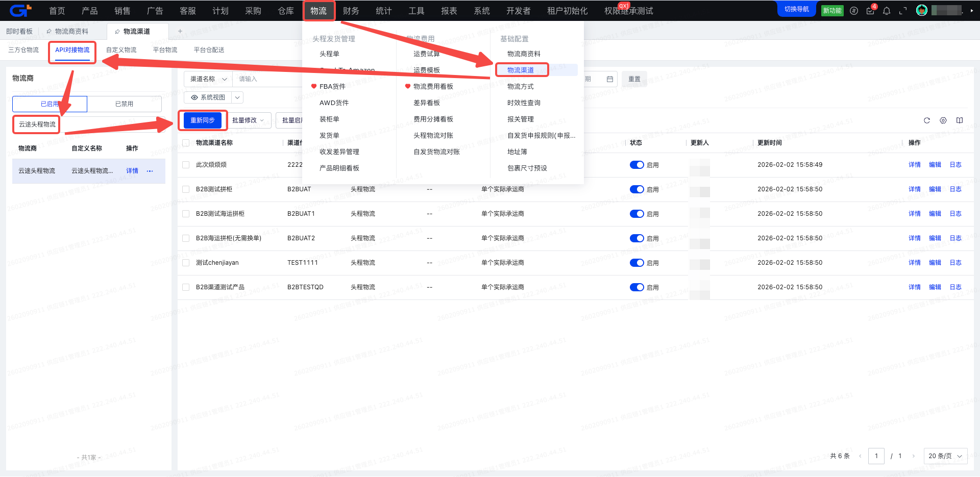Go to next page of results
The image size is (980, 477).
tap(913, 456)
